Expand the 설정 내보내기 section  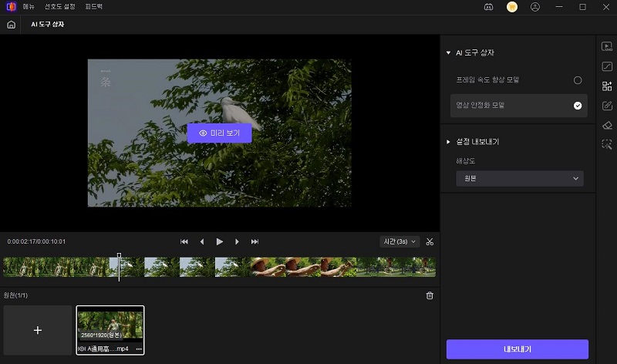(x=448, y=142)
